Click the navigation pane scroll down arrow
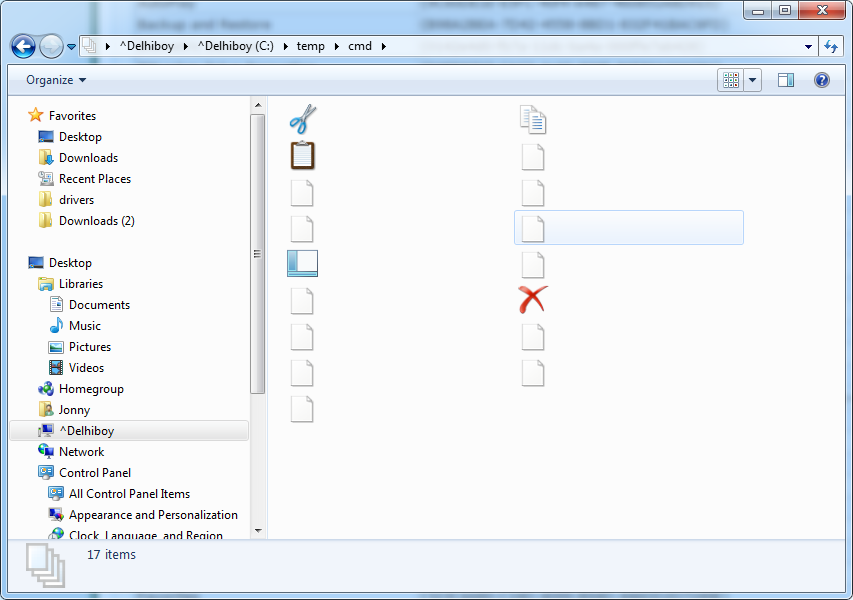The width and height of the screenshot is (853, 600). [258, 531]
